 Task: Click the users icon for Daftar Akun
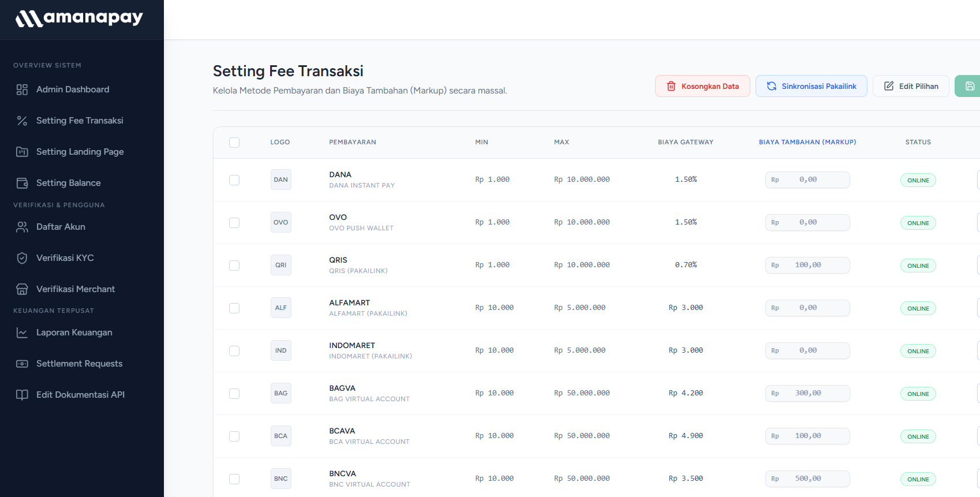[22, 227]
